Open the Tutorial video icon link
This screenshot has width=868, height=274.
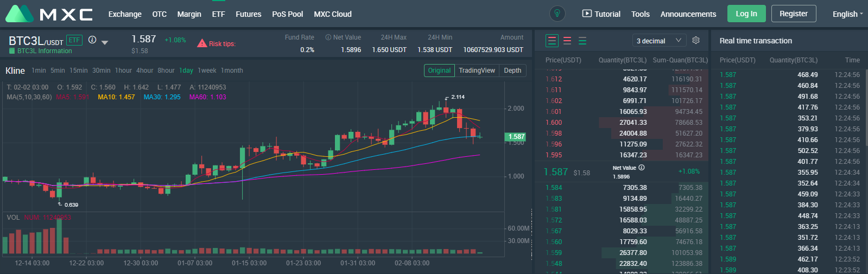coord(587,14)
